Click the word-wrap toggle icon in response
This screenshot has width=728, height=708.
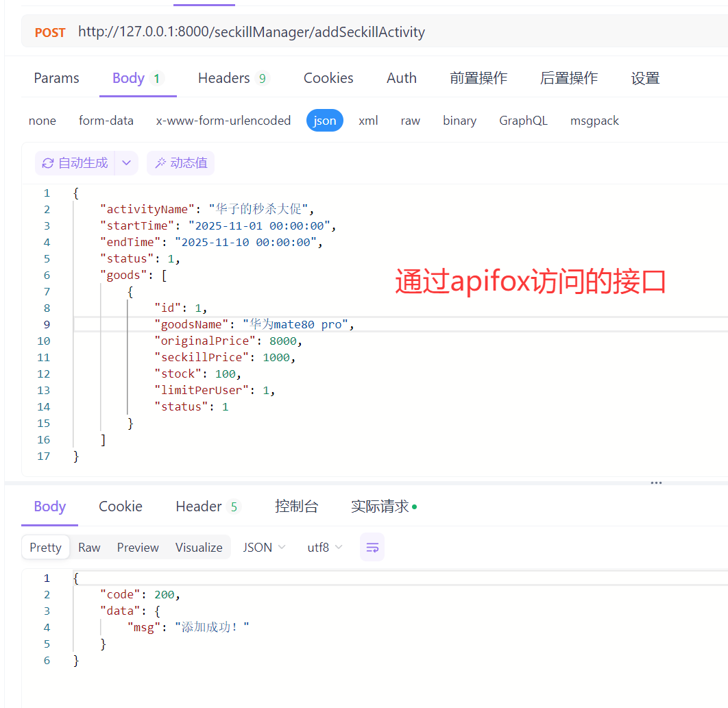[372, 548]
